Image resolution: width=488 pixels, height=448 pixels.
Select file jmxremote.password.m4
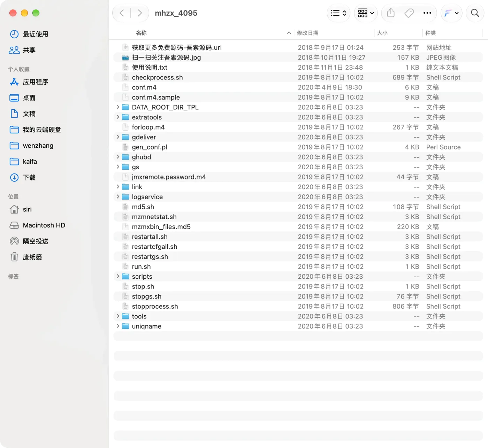tap(298, 177)
